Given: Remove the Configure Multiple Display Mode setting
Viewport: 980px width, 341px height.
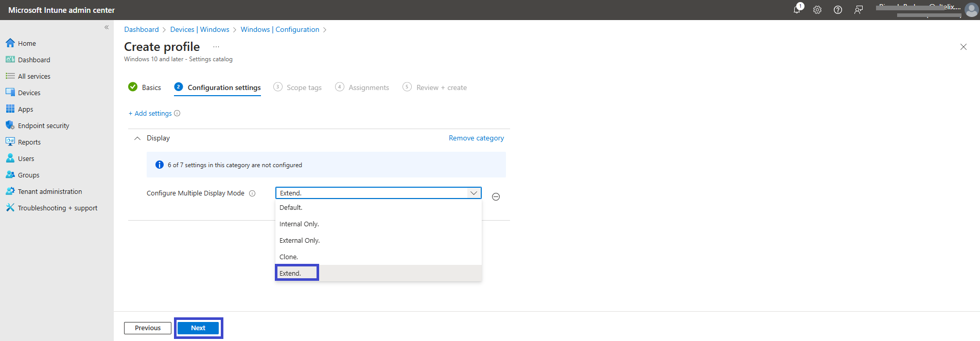Looking at the screenshot, I should [x=496, y=196].
